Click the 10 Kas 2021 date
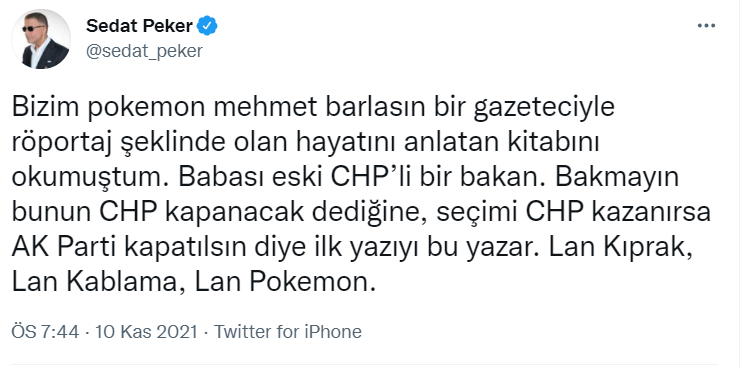The image size is (749, 367). [146, 331]
